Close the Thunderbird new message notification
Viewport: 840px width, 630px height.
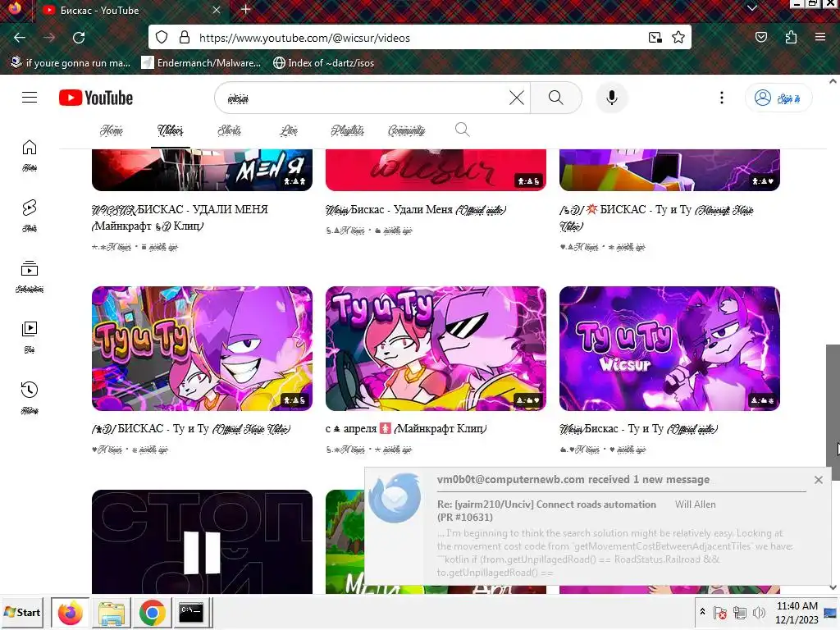[x=818, y=480]
